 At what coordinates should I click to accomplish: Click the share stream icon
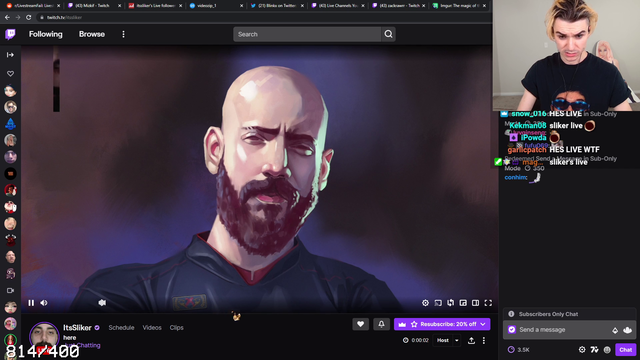coord(471,340)
